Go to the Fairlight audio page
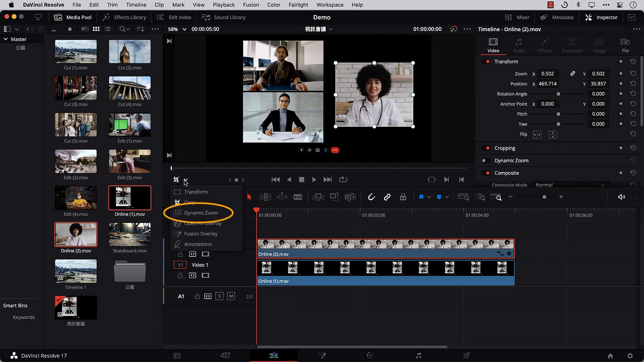 tap(419, 355)
